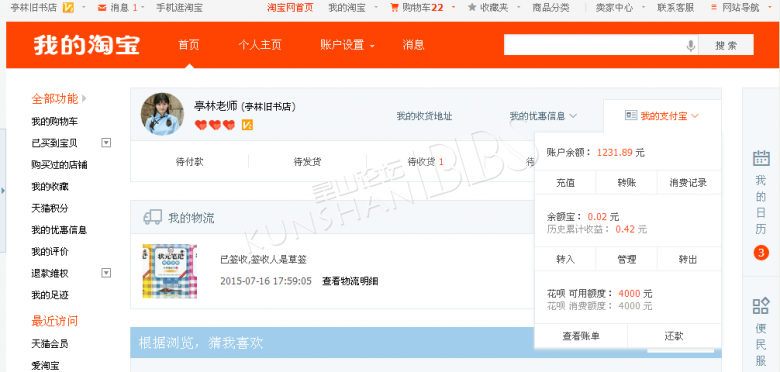
Task: Open the user profile avatar photo
Action: point(162,114)
